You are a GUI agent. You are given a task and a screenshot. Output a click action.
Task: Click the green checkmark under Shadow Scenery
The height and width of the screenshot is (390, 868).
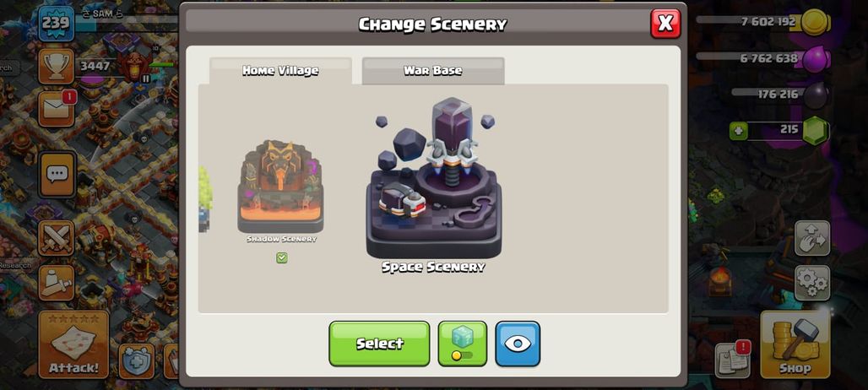(282, 257)
